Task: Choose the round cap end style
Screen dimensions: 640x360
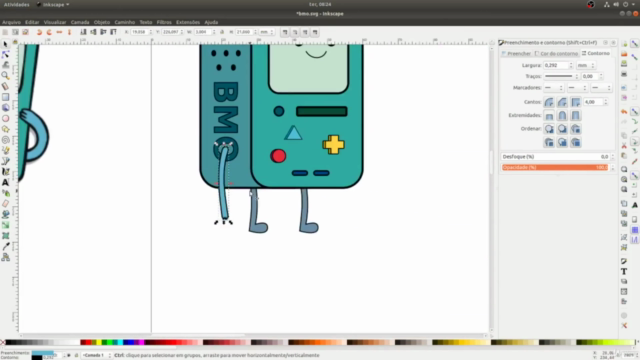Action: click(562, 116)
